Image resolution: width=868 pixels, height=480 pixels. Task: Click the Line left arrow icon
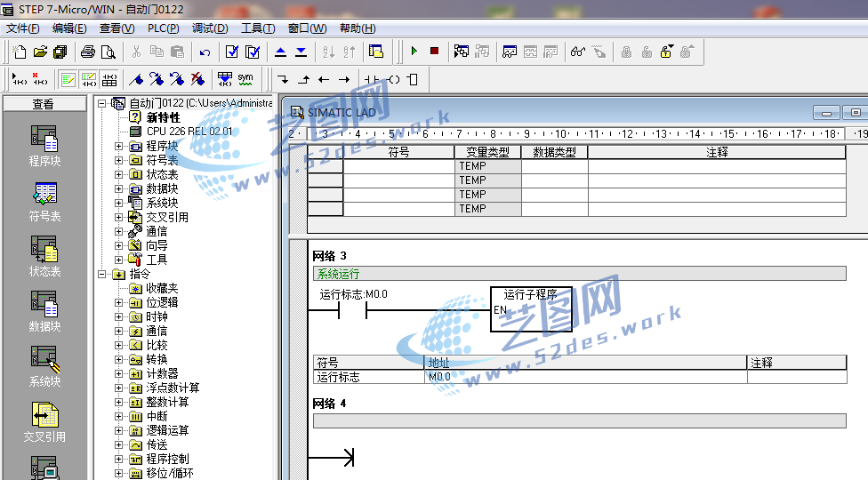point(324,80)
